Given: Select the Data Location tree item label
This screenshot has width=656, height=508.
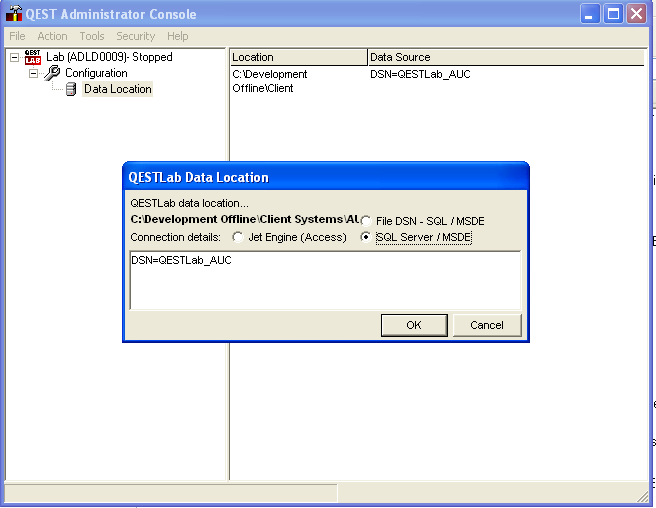Looking at the screenshot, I should (118, 89).
